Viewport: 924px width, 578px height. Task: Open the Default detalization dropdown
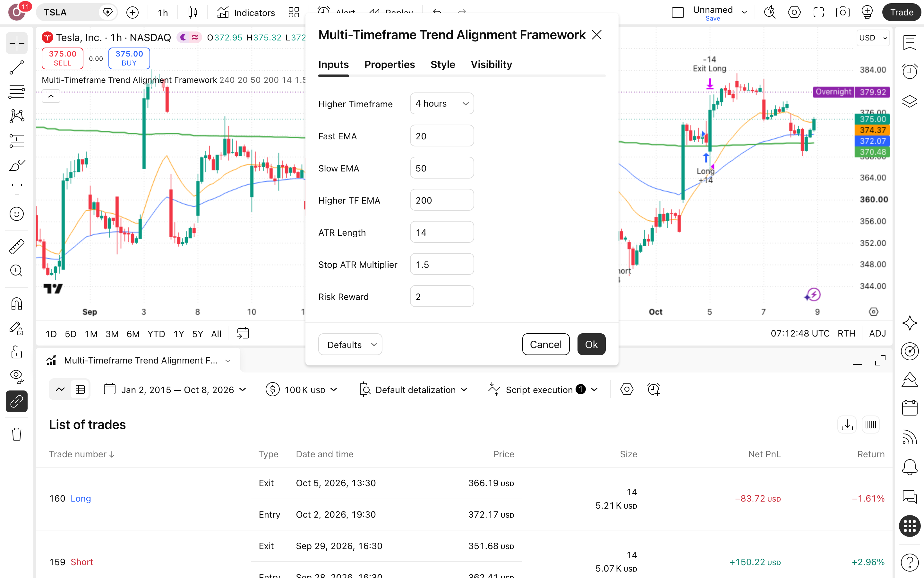[x=414, y=390]
